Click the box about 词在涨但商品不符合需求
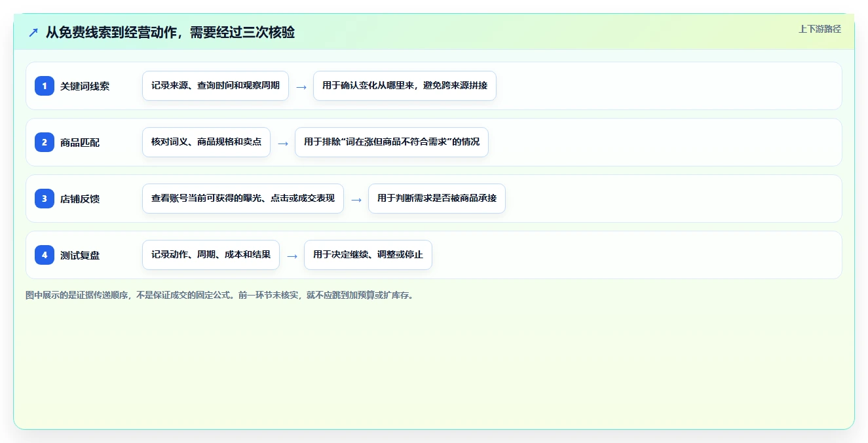This screenshot has width=868, height=443. tap(392, 142)
